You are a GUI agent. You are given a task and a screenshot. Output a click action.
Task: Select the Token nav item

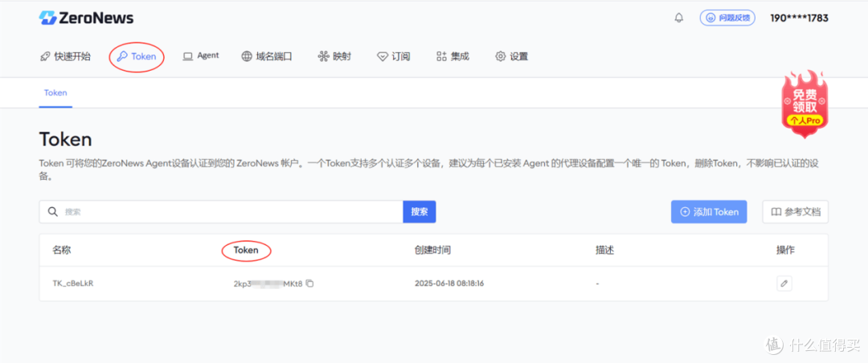coord(137,56)
